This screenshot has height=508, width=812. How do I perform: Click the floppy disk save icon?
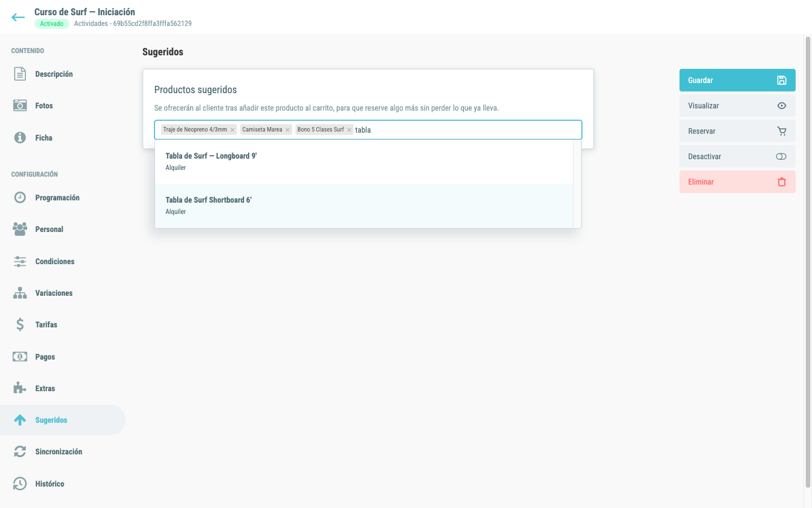[782, 80]
